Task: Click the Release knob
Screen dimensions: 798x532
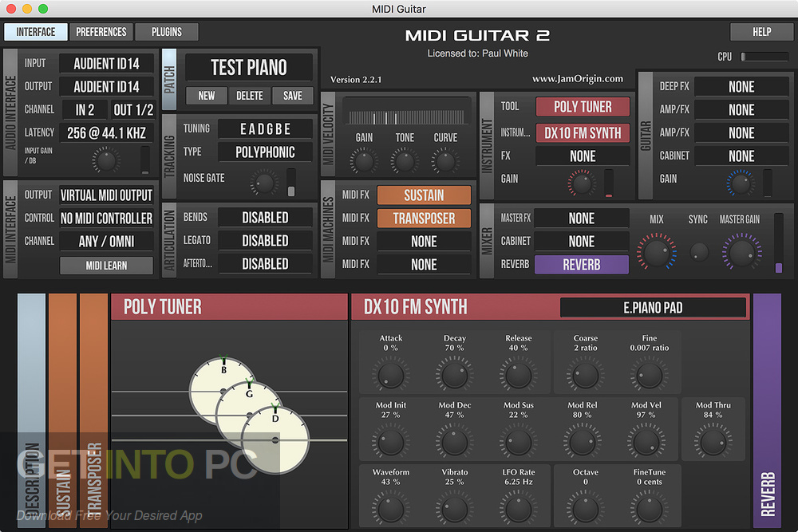Action: (x=518, y=376)
